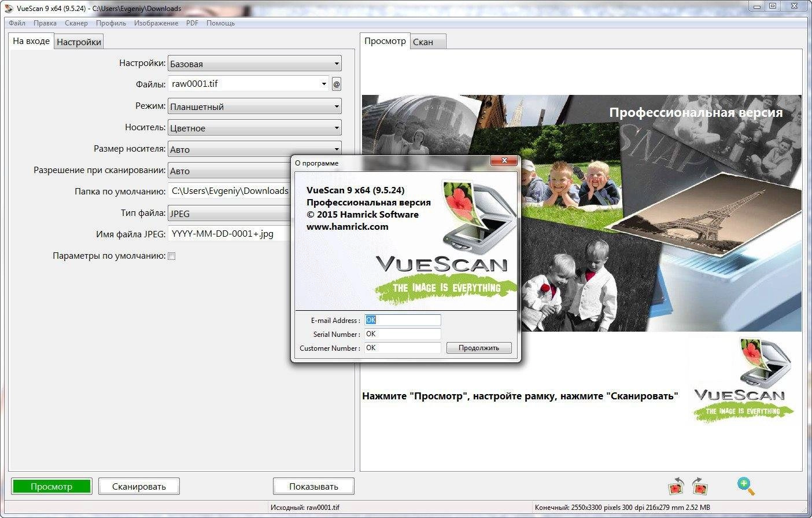812x518 pixels.
Task: Open Разрешение при сканировании dropdown
Action: (229, 171)
